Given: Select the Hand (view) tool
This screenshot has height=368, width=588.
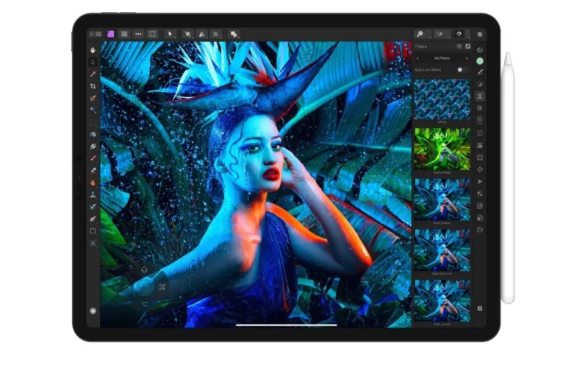Looking at the screenshot, I should (93, 50).
